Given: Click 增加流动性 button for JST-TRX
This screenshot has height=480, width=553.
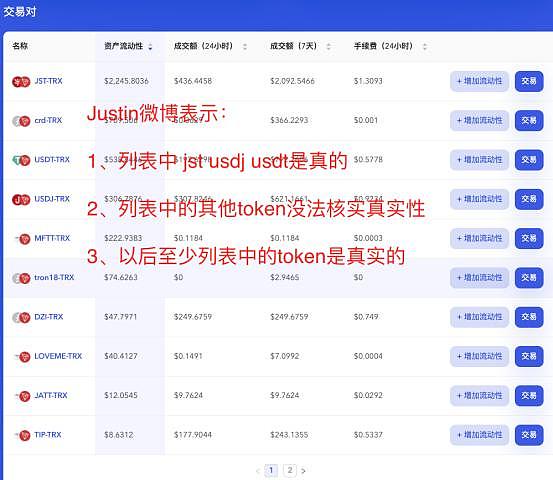Looking at the screenshot, I should [479, 81].
